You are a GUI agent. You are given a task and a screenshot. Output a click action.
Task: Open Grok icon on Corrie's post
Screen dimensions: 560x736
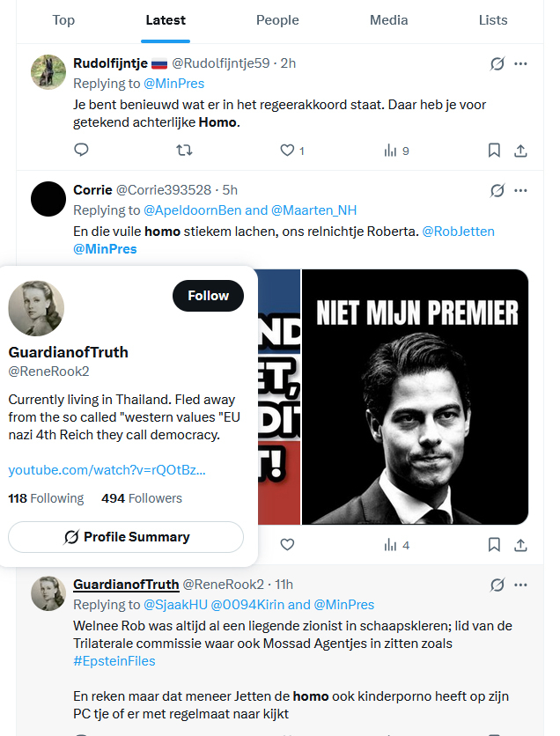497,190
